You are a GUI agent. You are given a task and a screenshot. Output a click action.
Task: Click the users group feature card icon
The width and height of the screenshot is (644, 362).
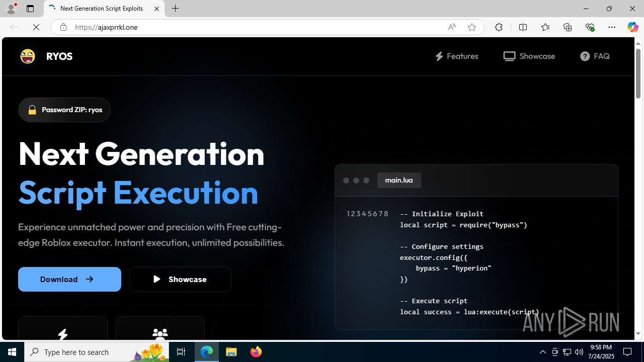pyautogui.click(x=160, y=334)
